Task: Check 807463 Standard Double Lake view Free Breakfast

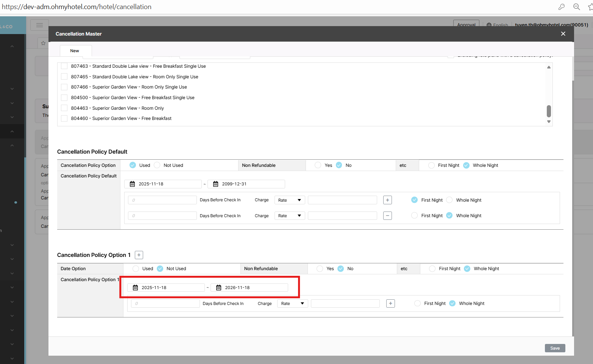Action: tap(64, 66)
